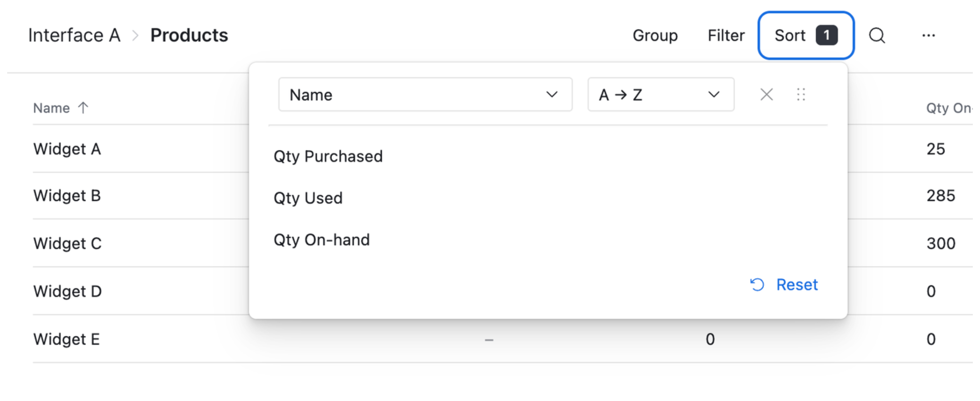Select Qty Used as a sort field
Viewport: 980px width, 401px height.
308,198
